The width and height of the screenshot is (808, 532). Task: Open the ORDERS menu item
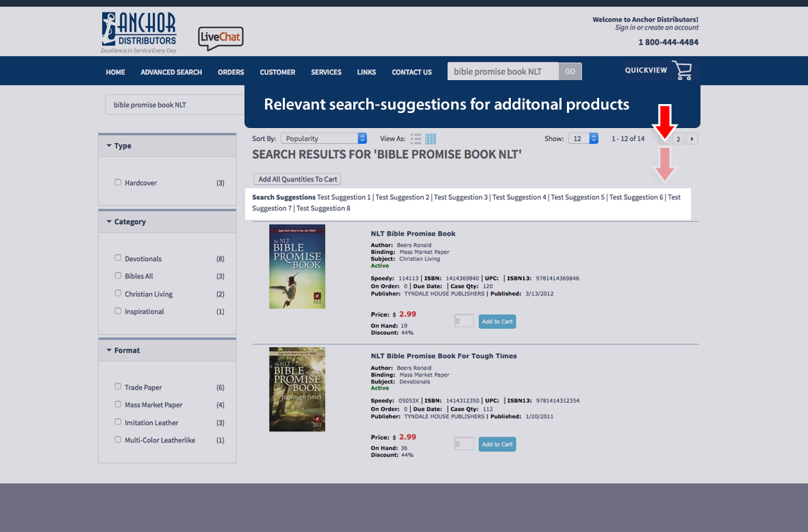pyautogui.click(x=231, y=72)
